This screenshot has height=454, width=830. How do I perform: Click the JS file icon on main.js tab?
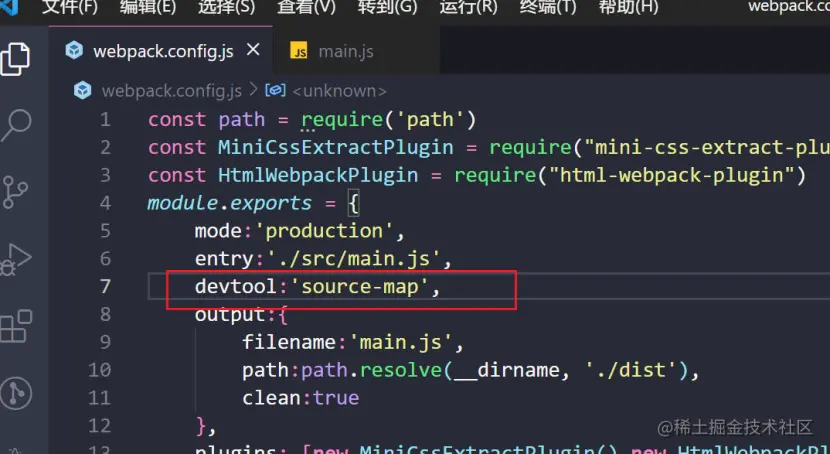point(299,51)
